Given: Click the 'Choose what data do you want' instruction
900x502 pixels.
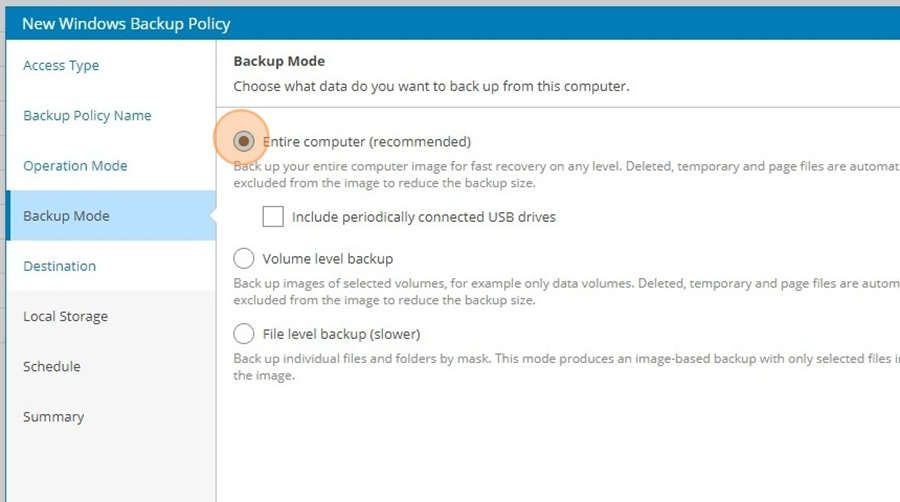Looking at the screenshot, I should tap(431, 86).
